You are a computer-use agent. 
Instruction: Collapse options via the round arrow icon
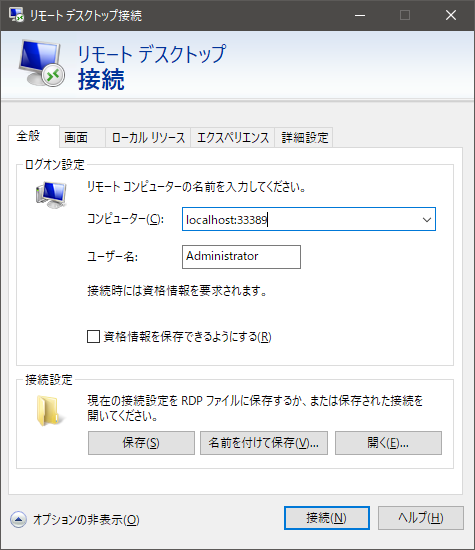click(x=18, y=519)
